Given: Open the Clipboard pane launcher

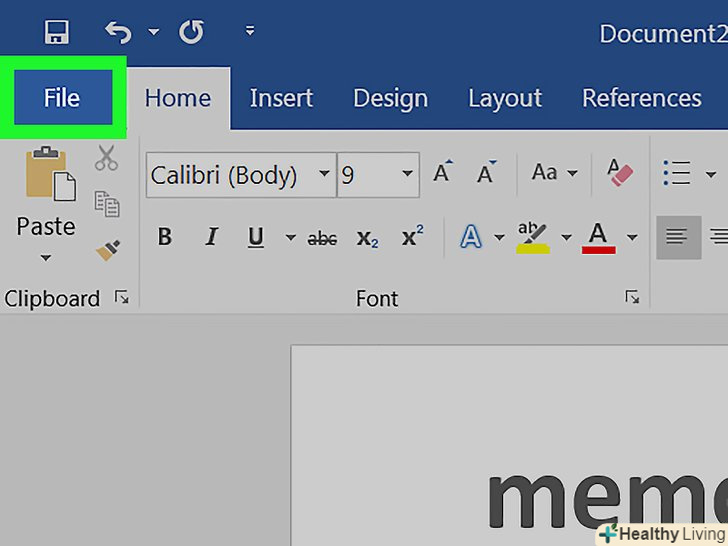Looking at the screenshot, I should pos(122,297).
